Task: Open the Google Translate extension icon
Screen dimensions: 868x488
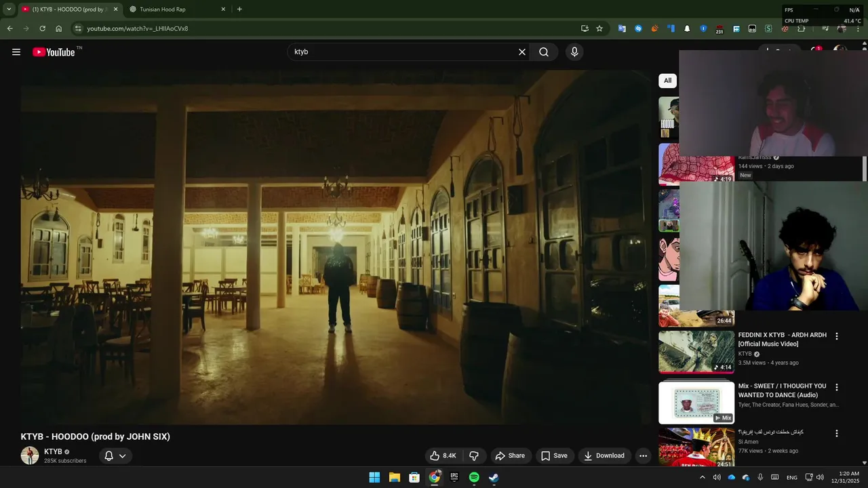Action: [x=622, y=28]
